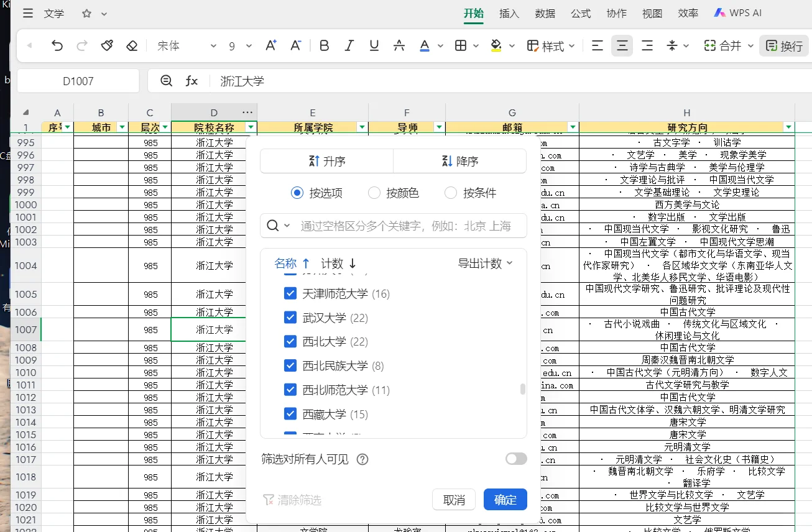Image resolution: width=812 pixels, height=532 pixels.
Task: Undo the last action
Action: [x=57, y=45]
